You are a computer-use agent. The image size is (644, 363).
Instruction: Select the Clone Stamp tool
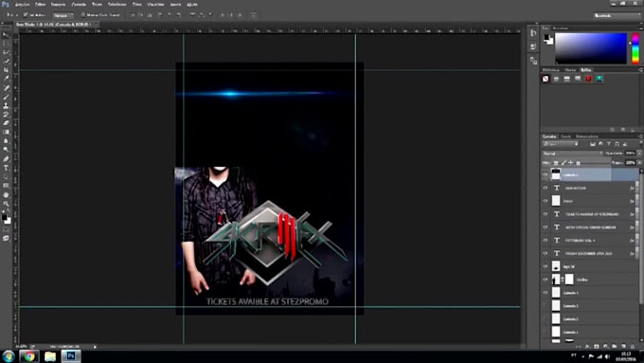(x=6, y=105)
